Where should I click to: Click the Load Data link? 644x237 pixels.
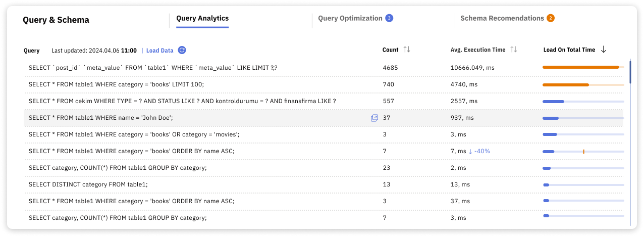click(159, 51)
